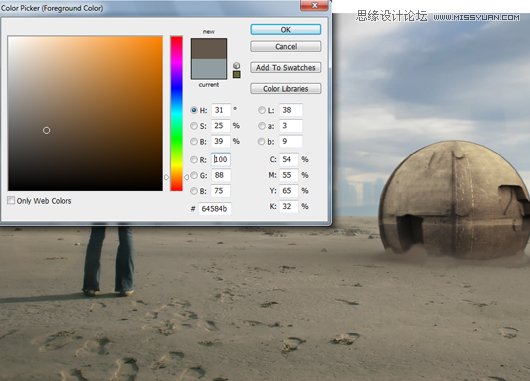Click the R value field showing 100
The image size is (530, 381).
point(221,159)
